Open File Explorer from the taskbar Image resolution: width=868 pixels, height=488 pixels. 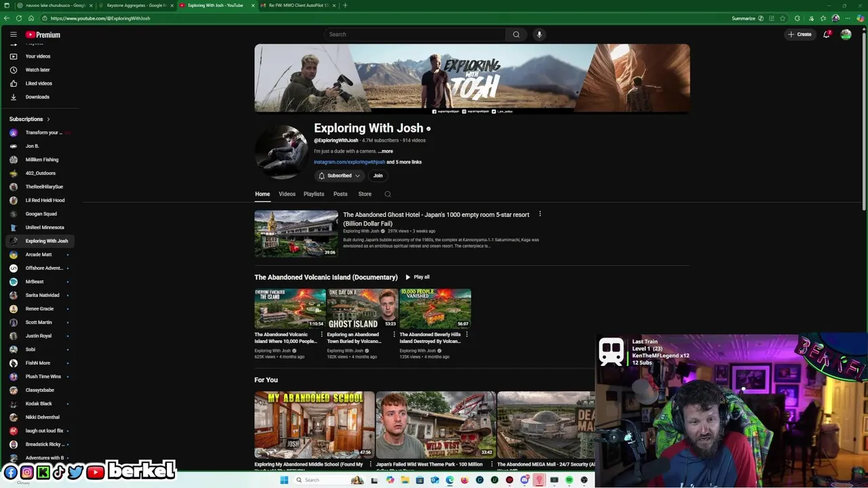click(406, 480)
